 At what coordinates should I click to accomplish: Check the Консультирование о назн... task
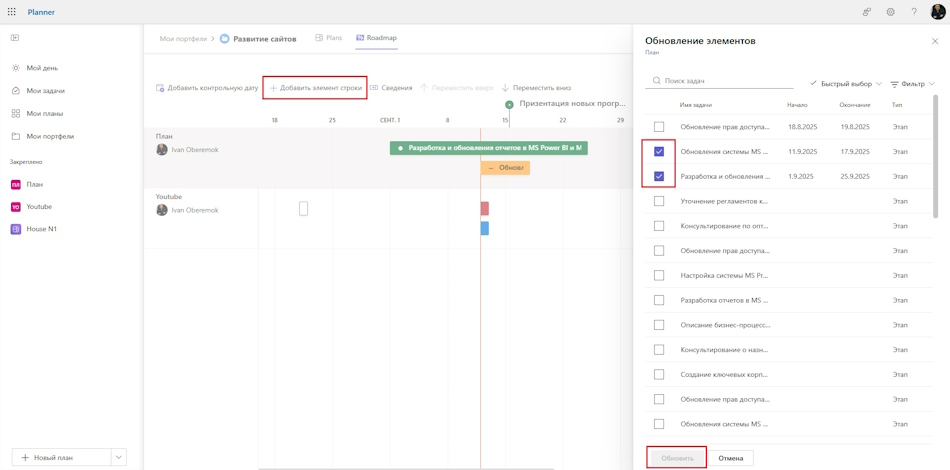(659, 349)
